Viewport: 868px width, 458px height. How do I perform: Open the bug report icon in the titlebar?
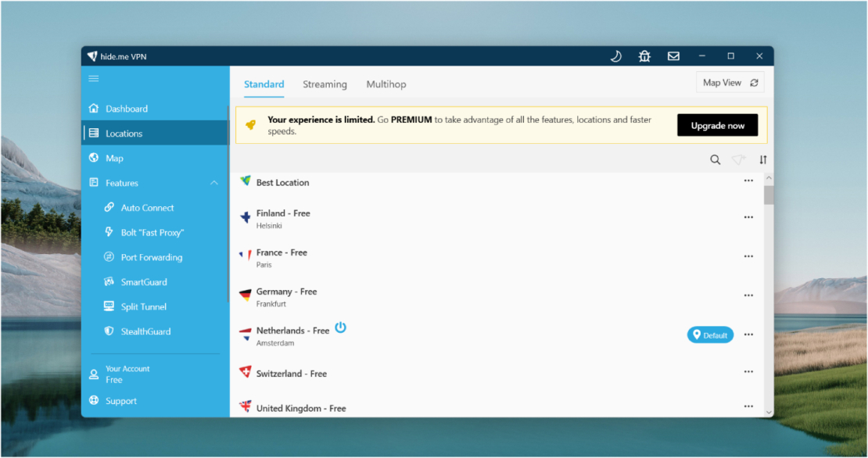644,55
